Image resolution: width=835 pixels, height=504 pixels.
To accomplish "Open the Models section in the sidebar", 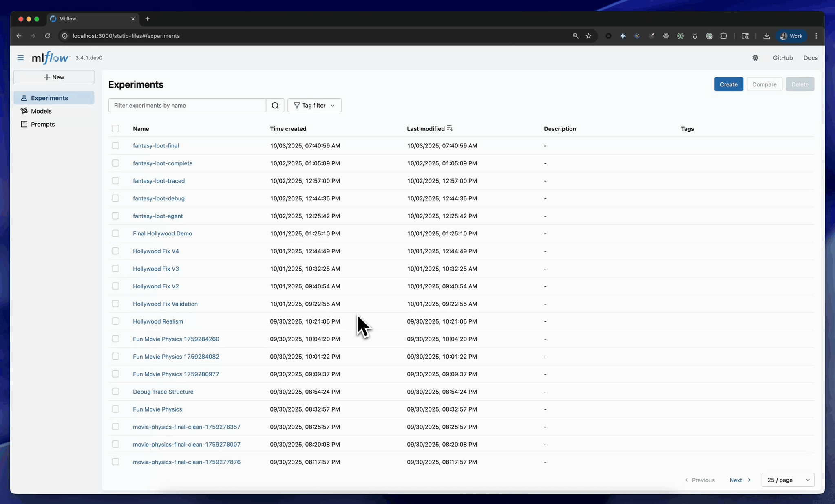I will pyautogui.click(x=41, y=111).
